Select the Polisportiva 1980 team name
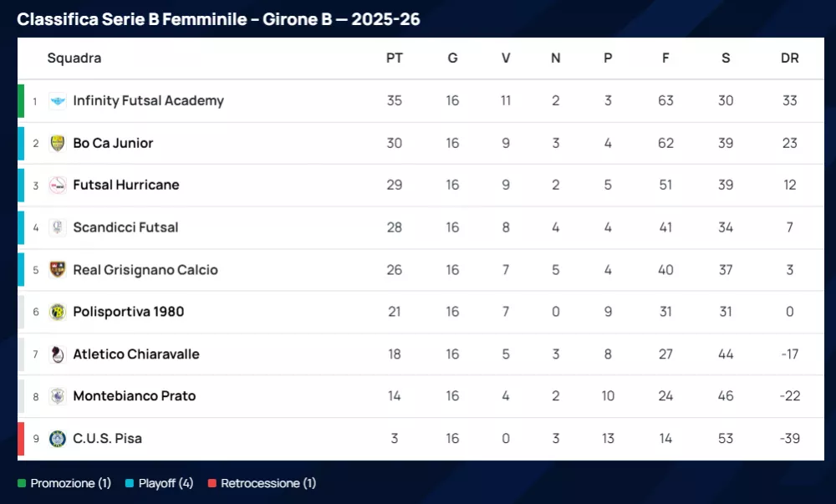This screenshot has height=504, width=836. click(128, 312)
